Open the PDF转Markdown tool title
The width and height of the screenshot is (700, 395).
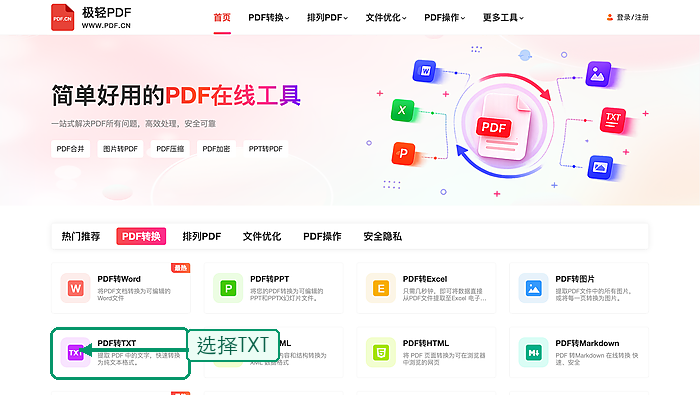tap(588, 343)
